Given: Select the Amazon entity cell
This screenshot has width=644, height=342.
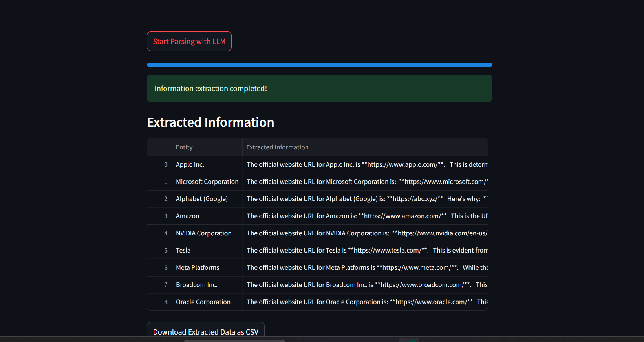Looking at the screenshot, I should pyautogui.click(x=207, y=216).
